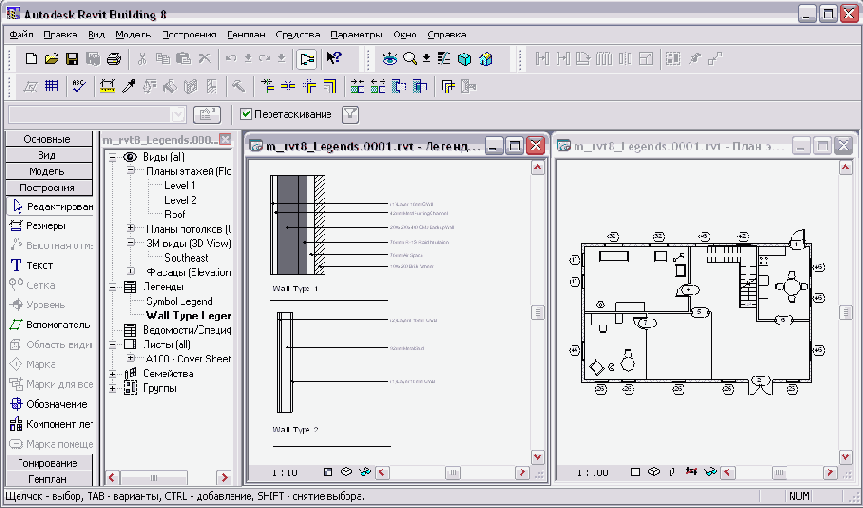
Task: Select the Tape Measure tool icon
Action: [107, 86]
